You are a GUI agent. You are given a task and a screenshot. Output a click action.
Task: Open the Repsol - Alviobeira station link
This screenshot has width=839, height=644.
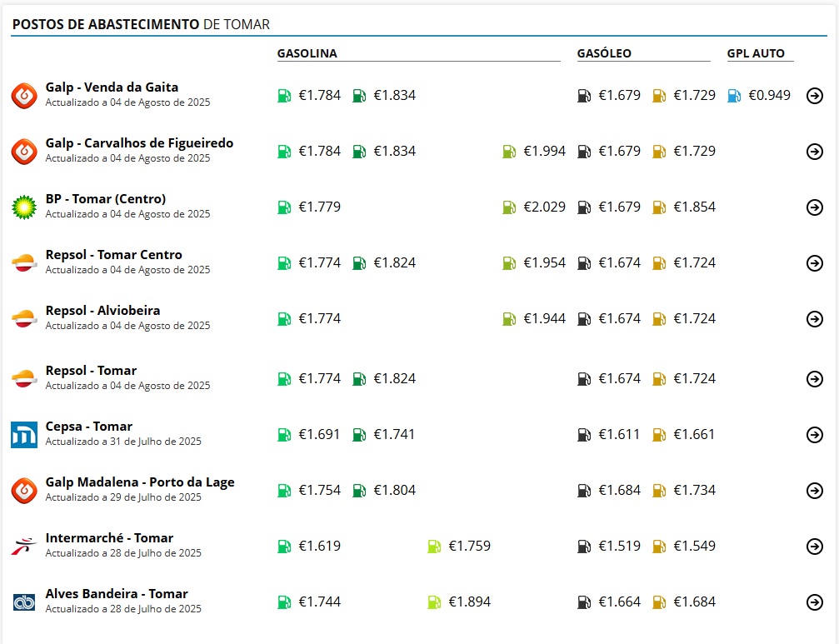pos(102,310)
